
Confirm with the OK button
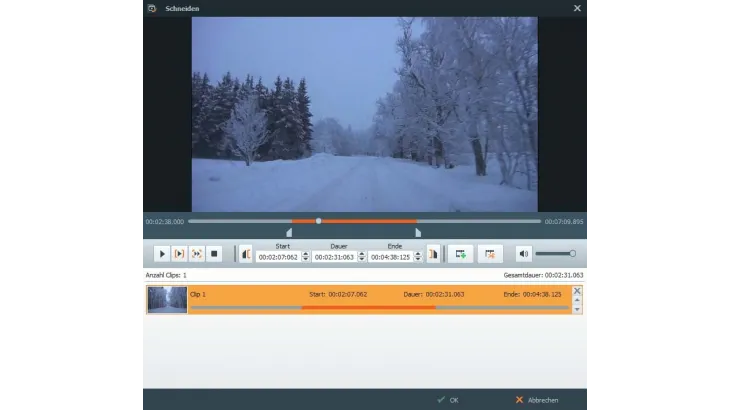448,399
